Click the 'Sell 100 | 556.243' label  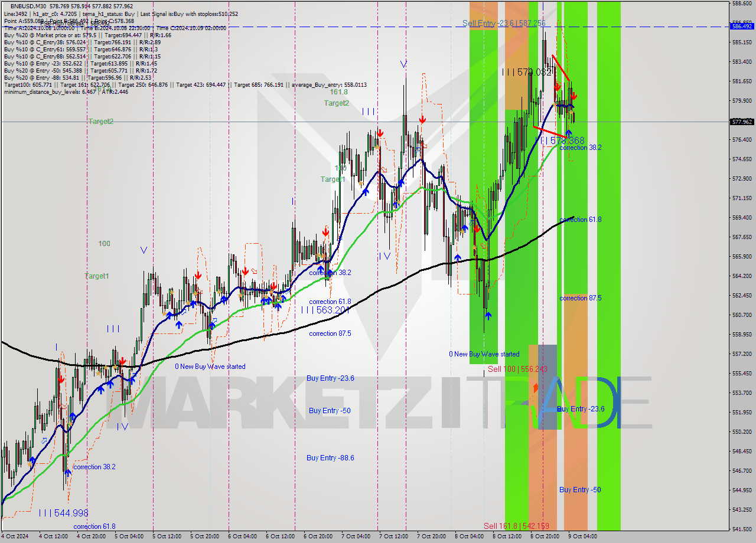tap(517, 369)
